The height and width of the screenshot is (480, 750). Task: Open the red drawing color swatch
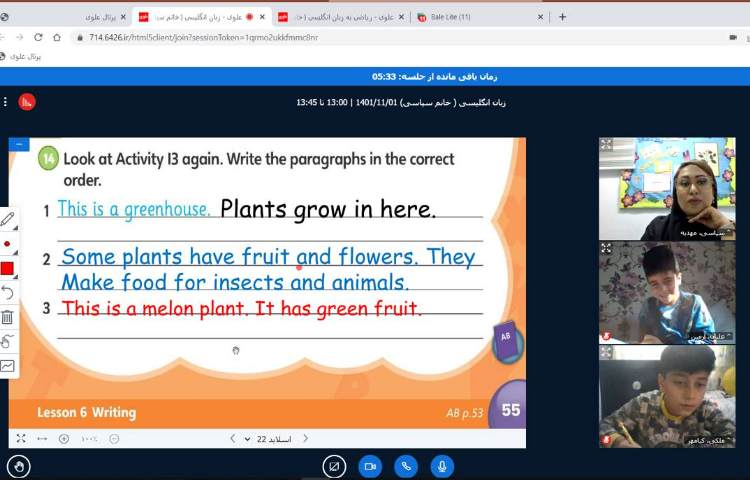click(8, 268)
